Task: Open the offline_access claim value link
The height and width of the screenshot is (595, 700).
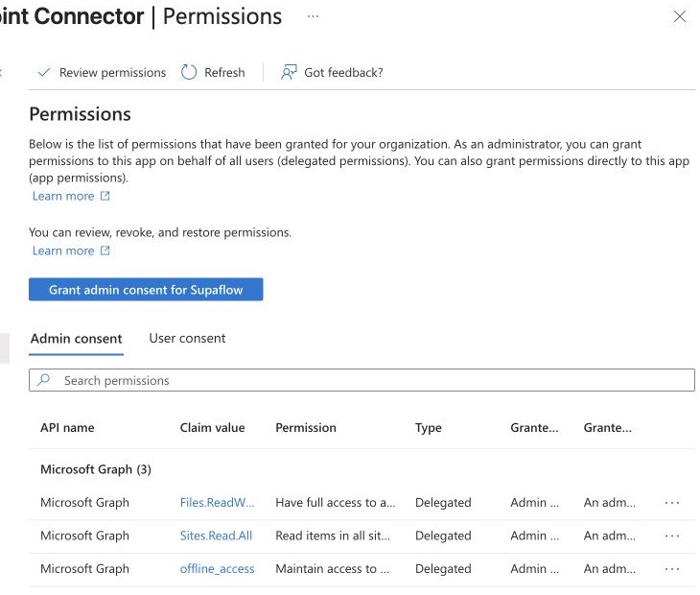Action: click(x=218, y=569)
